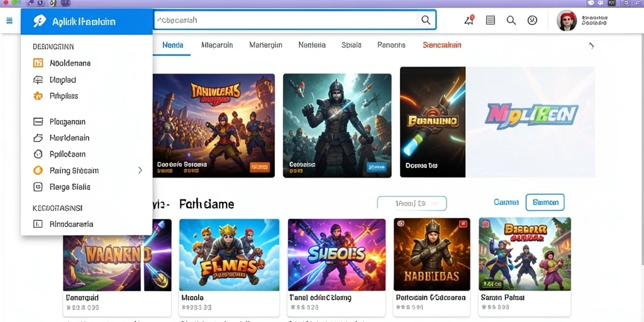Open the ELMAS game thumbnail
Viewport: 644px width, 322px height.
pyautogui.click(x=230, y=255)
